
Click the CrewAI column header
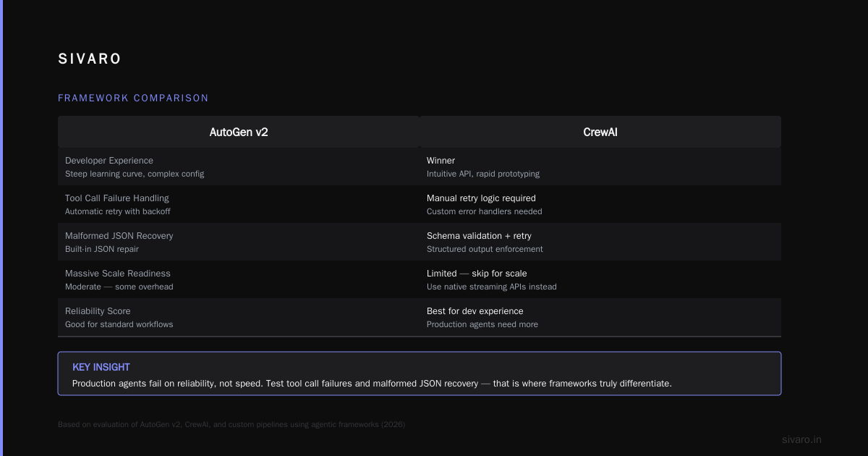600,132
